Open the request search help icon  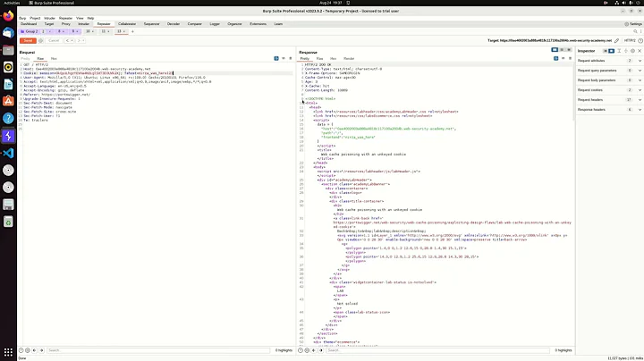click(21, 350)
